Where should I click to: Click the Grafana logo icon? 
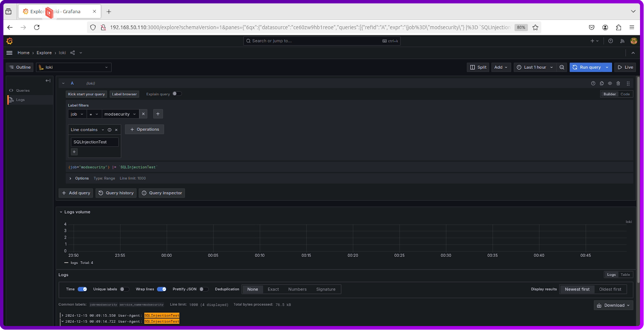(10, 41)
